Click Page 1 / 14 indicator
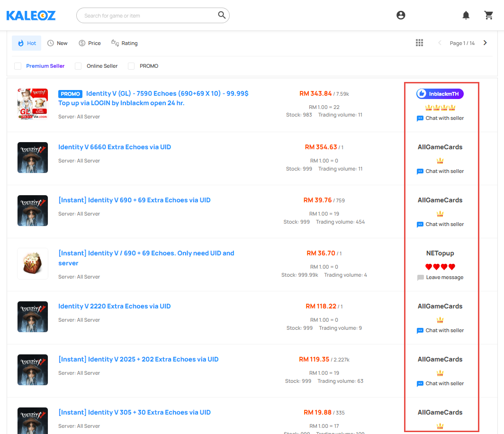 tap(462, 43)
